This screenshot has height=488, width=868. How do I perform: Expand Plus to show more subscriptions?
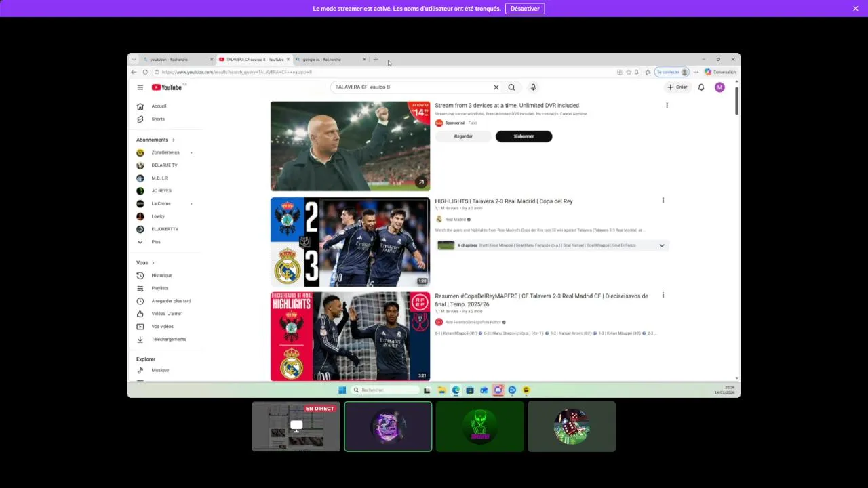tap(156, 242)
